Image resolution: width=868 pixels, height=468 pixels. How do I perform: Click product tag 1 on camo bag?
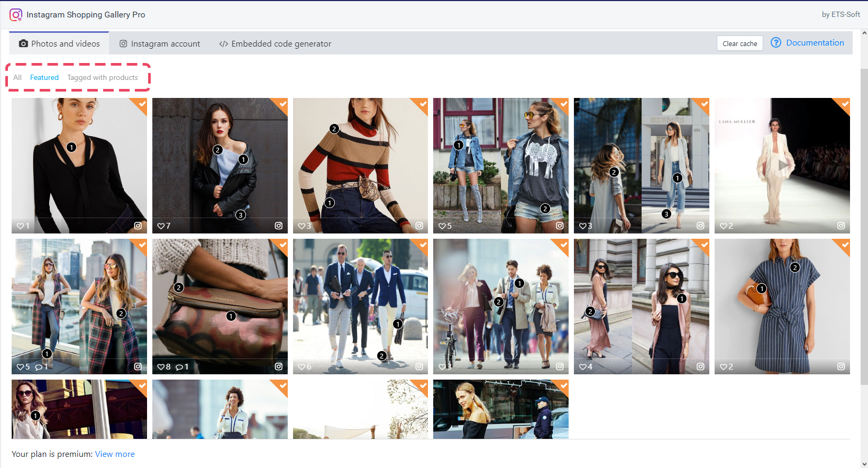[x=231, y=316]
